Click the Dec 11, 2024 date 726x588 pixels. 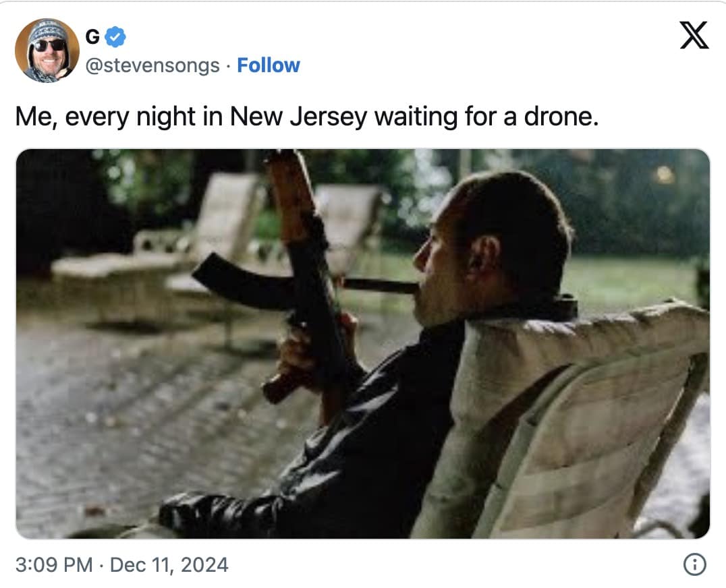168,564
